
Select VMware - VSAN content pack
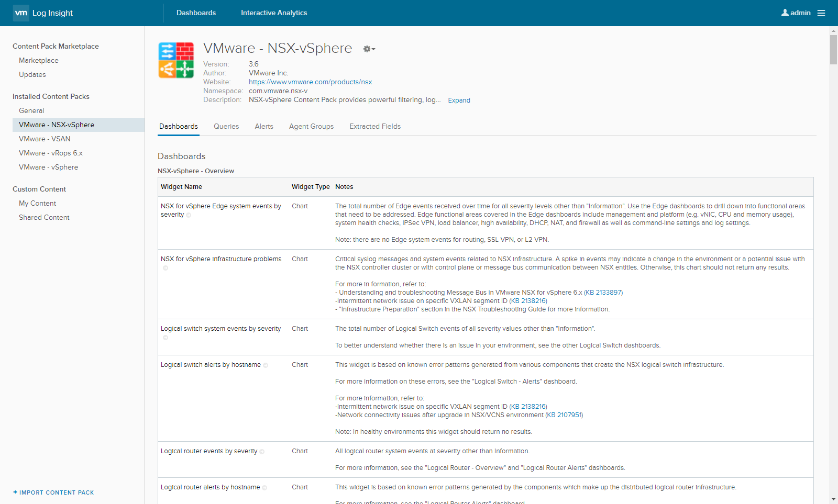click(45, 139)
